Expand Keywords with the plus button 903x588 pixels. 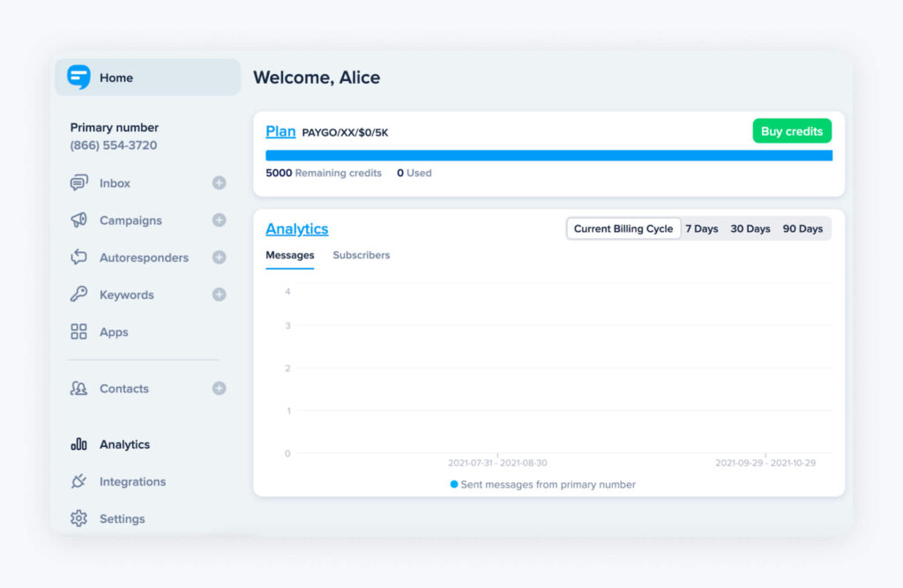point(218,294)
